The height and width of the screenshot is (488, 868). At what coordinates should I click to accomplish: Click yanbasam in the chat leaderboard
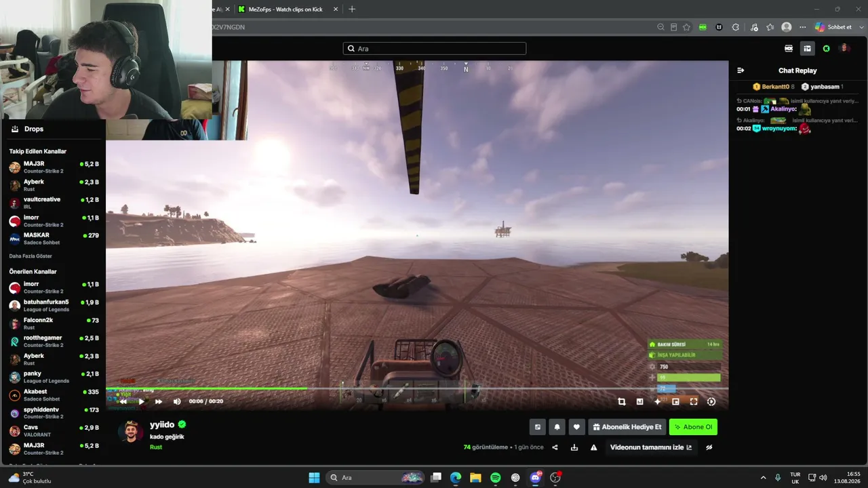pyautogui.click(x=825, y=87)
